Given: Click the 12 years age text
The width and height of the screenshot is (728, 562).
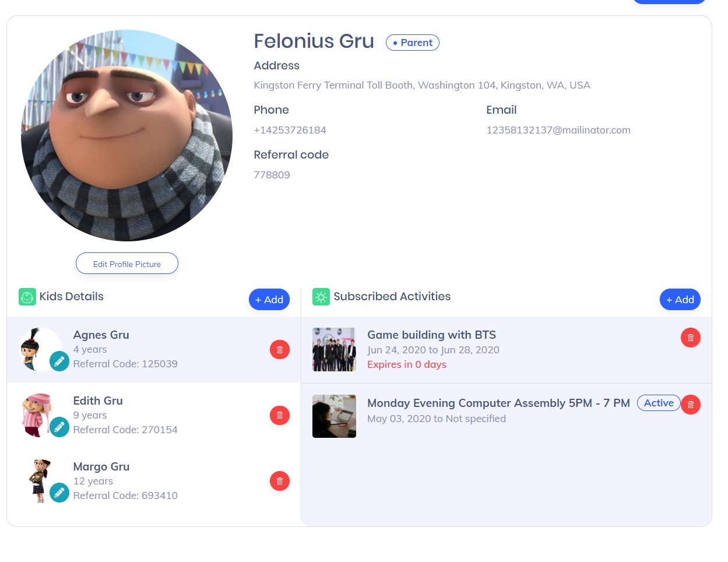Looking at the screenshot, I should [93, 482].
